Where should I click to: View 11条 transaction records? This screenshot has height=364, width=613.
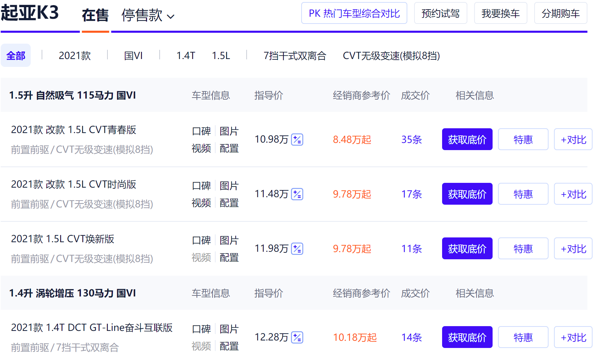pos(411,249)
